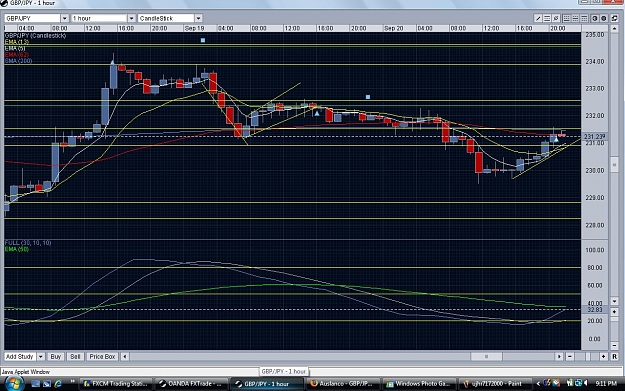The image size is (625, 391).
Task: Click the light blue square marker near 232.70
Action: pos(368,97)
